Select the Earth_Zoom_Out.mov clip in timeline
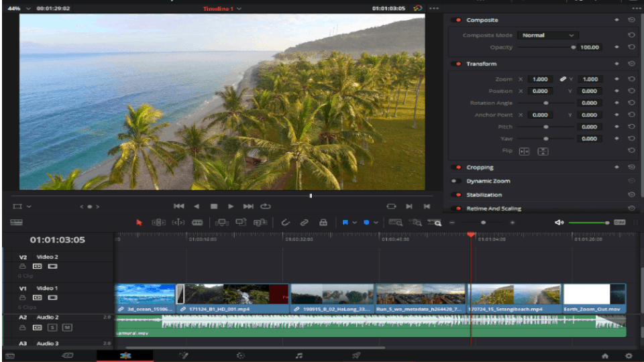 [x=594, y=298]
